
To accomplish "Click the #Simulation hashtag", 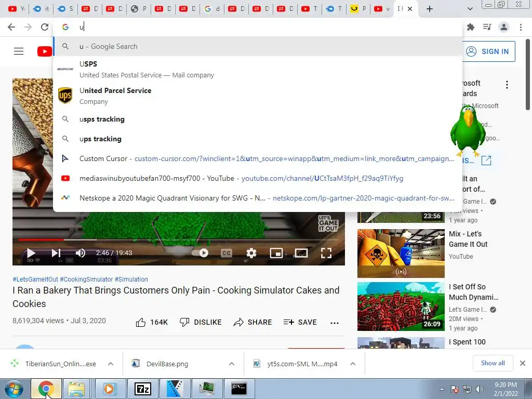I will (x=131, y=279).
